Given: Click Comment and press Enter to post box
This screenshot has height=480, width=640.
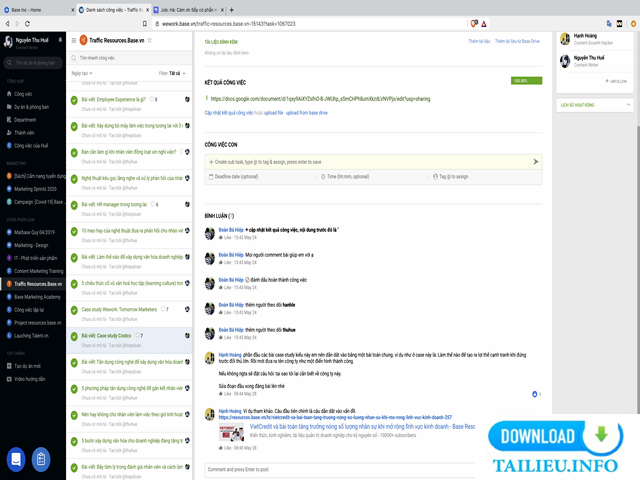Looking at the screenshot, I should tap(340, 469).
